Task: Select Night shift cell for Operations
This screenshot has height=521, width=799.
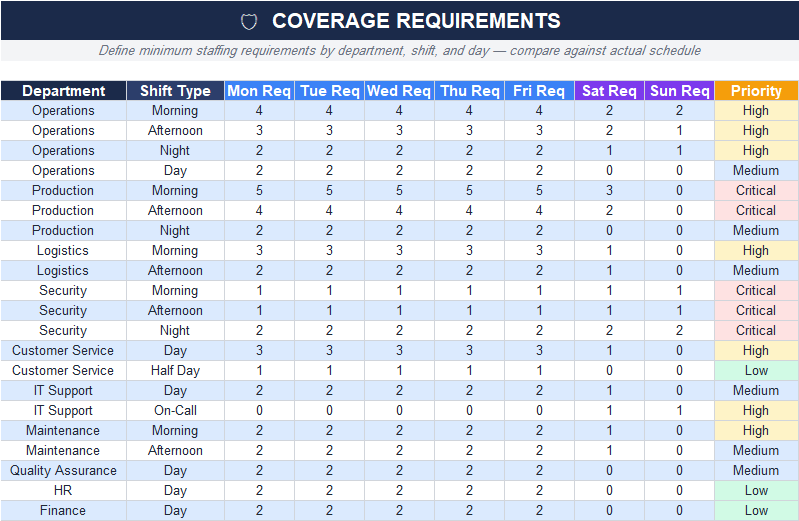Action: pyautogui.click(x=175, y=150)
